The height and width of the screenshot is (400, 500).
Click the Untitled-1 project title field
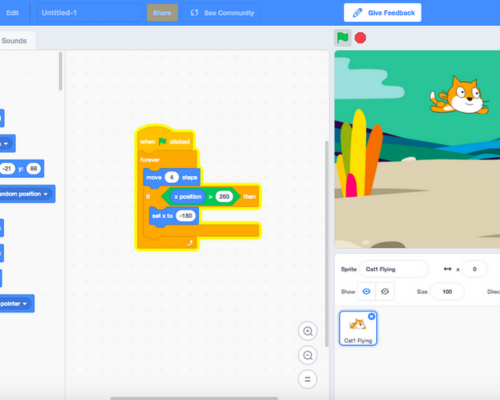pyautogui.click(x=89, y=13)
